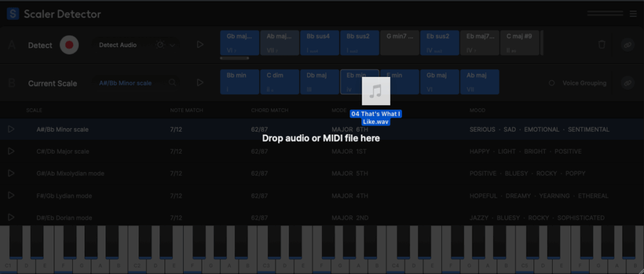The image size is (644, 274).
Task: Toggle the Voice Grouping option
Action: coord(552,83)
